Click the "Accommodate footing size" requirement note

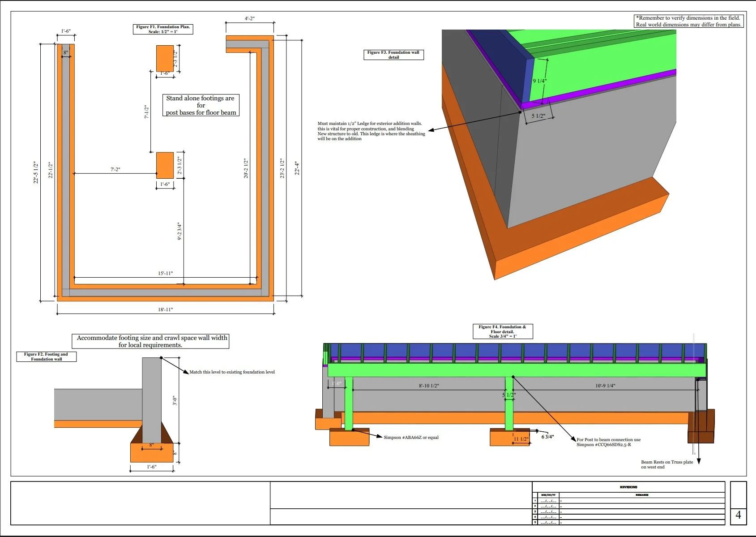(x=152, y=341)
